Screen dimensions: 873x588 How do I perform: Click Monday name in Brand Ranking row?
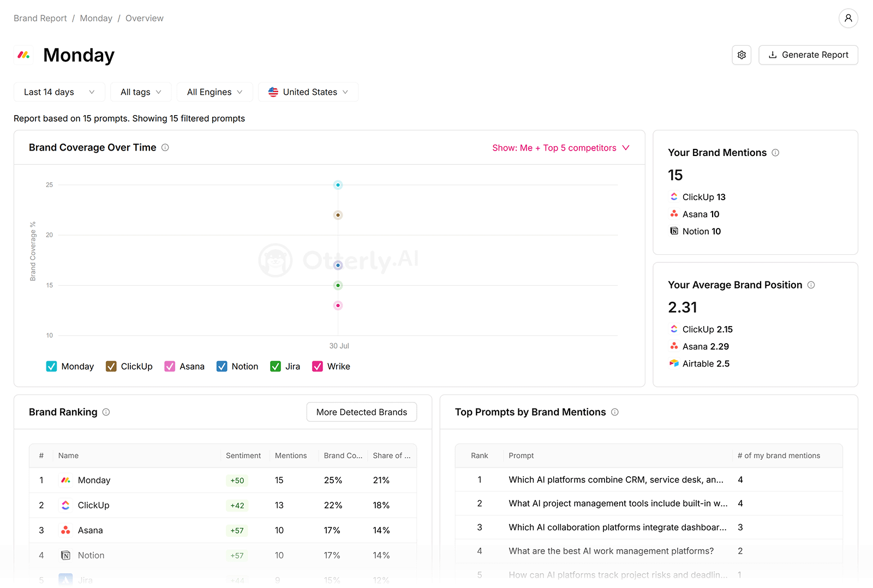tap(94, 480)
